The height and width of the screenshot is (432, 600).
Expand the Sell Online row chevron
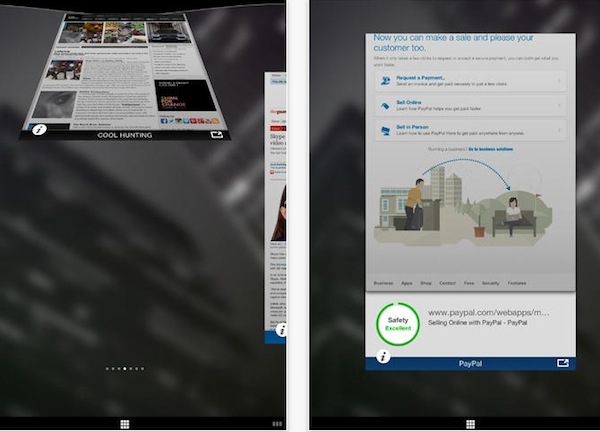click(x=559, y=105)
